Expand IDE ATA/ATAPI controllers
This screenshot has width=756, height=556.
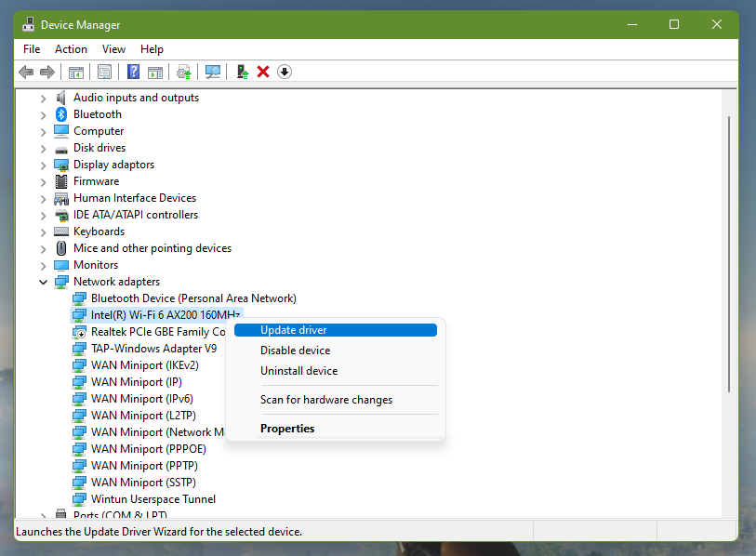[x=44, y=216]
